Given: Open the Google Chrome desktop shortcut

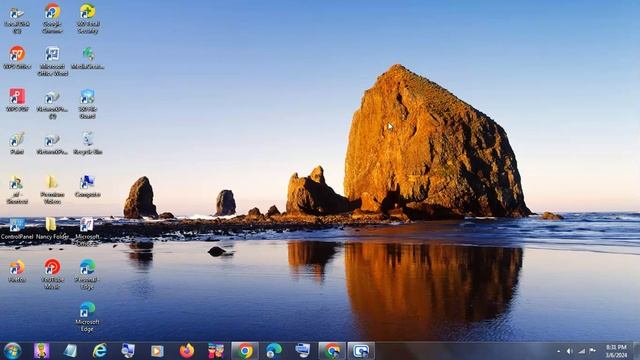Looking at the screenshot, I should [52, 18].
